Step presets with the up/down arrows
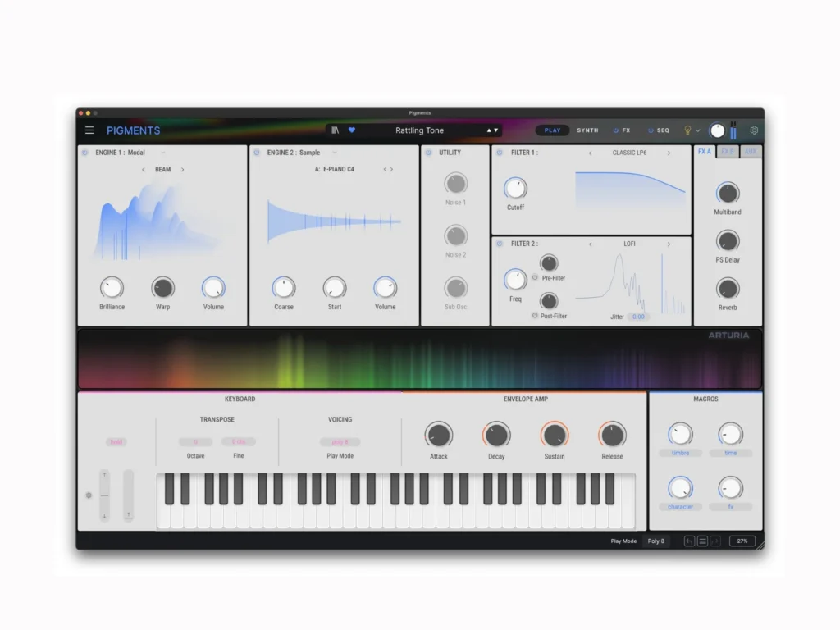 (x=492, y=130)
